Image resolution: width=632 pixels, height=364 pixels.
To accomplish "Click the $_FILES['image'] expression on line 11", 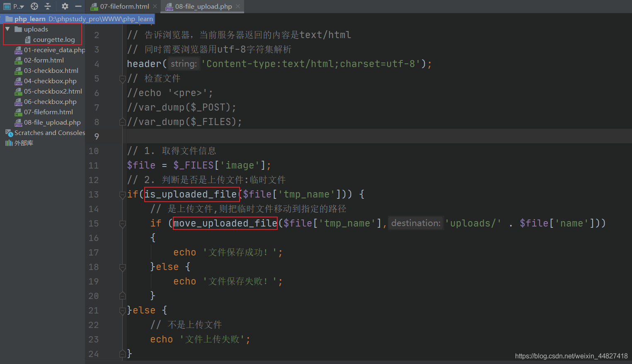I will (219, 165).
